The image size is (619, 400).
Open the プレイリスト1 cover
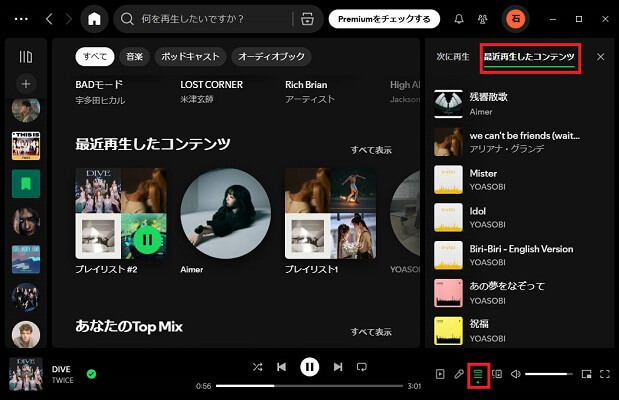click(x=330, y=214)
